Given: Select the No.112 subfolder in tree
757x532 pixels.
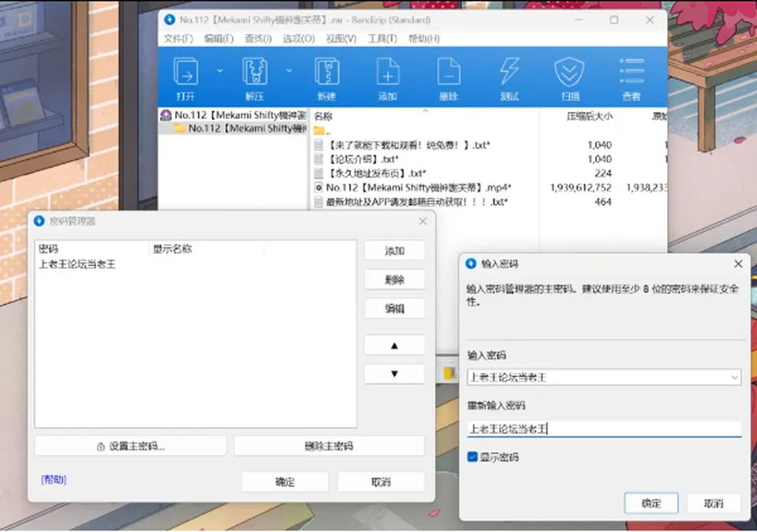Looking at the screenshot, I should tap(241, 128).
